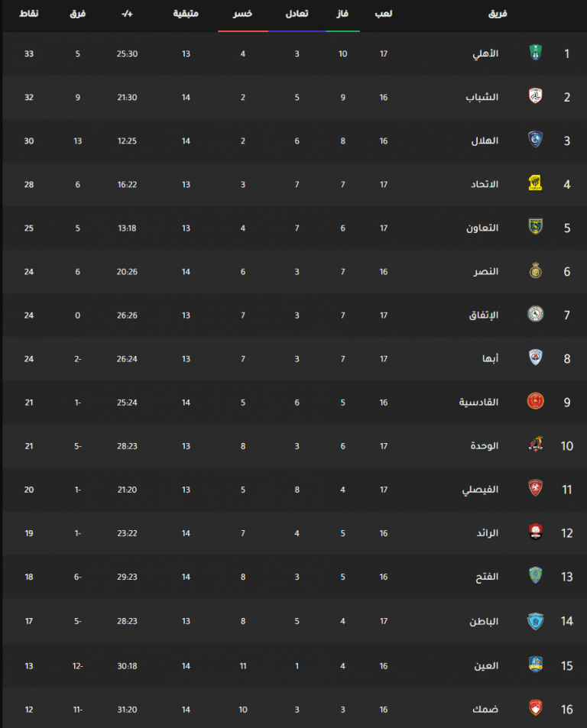
Task: Click the Al-Qadsiah red circular logo
Action: 536,401
